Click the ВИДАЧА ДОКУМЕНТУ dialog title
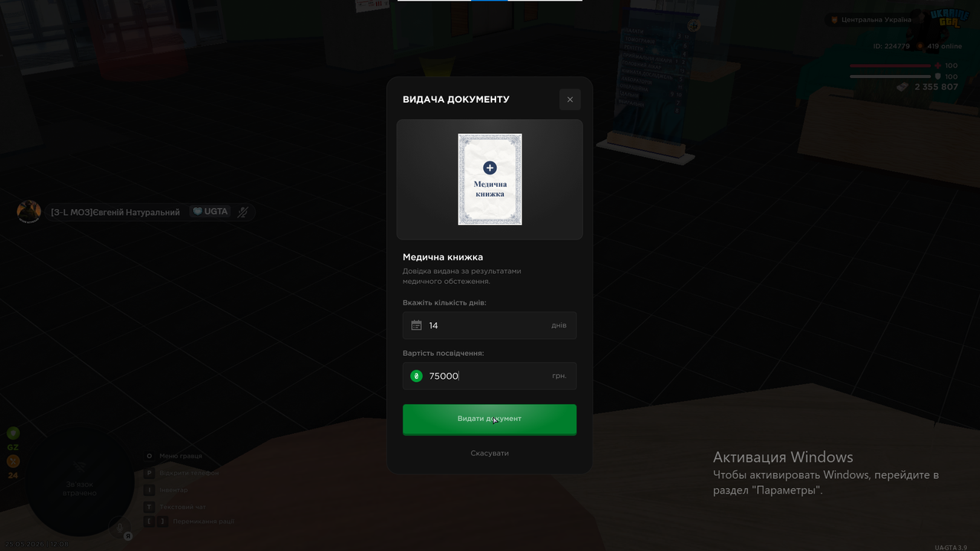The width and height of the screenshot is (980, 551). click(x=456, y=99)
